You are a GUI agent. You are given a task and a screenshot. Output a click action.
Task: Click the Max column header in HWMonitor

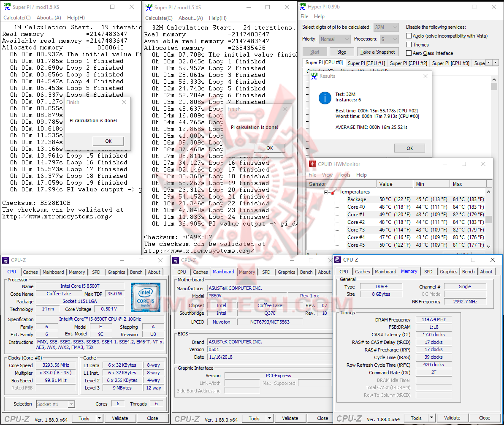[x=468, y=184]
